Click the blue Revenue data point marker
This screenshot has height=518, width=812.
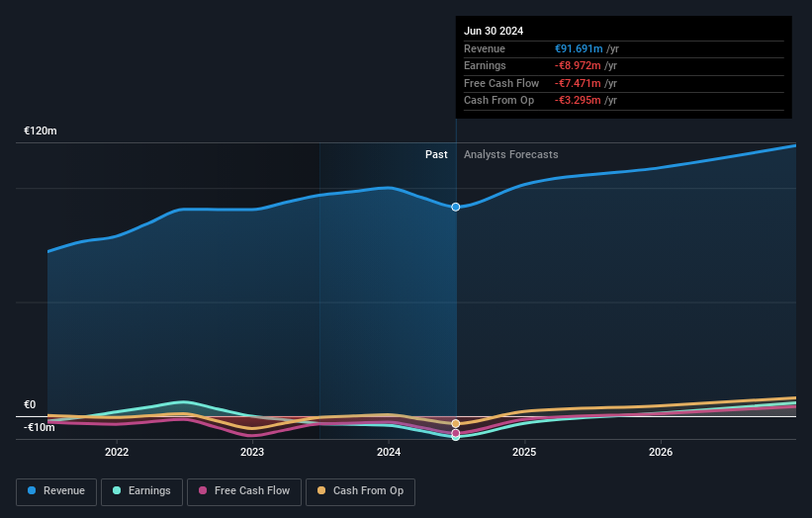pos(456,207)
